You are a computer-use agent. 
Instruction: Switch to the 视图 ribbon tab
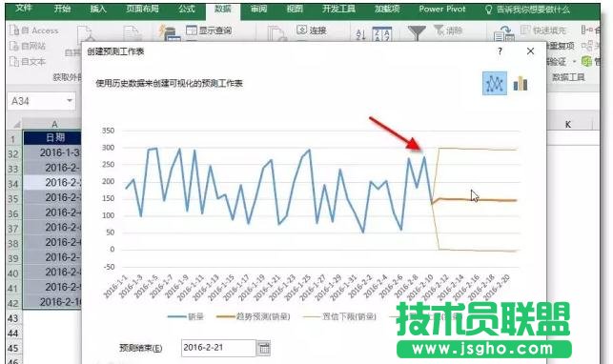click(x=295, y=9)
